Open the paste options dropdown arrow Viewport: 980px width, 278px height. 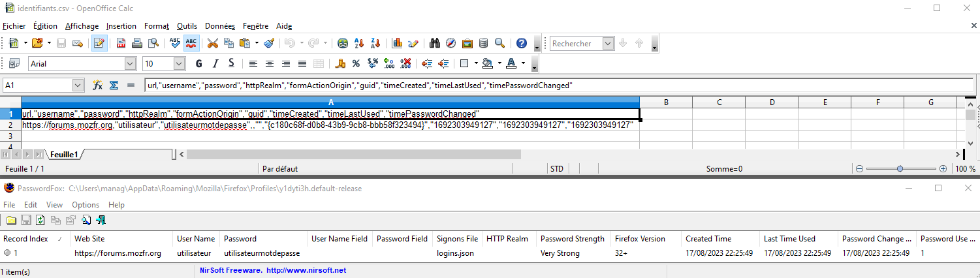[x=257, y=43]
